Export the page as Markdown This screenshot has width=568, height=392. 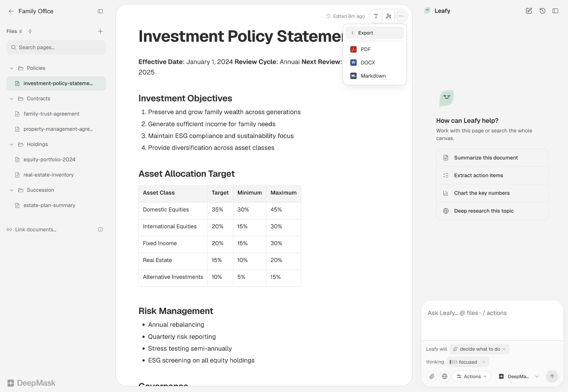click(x=375, y=76)
